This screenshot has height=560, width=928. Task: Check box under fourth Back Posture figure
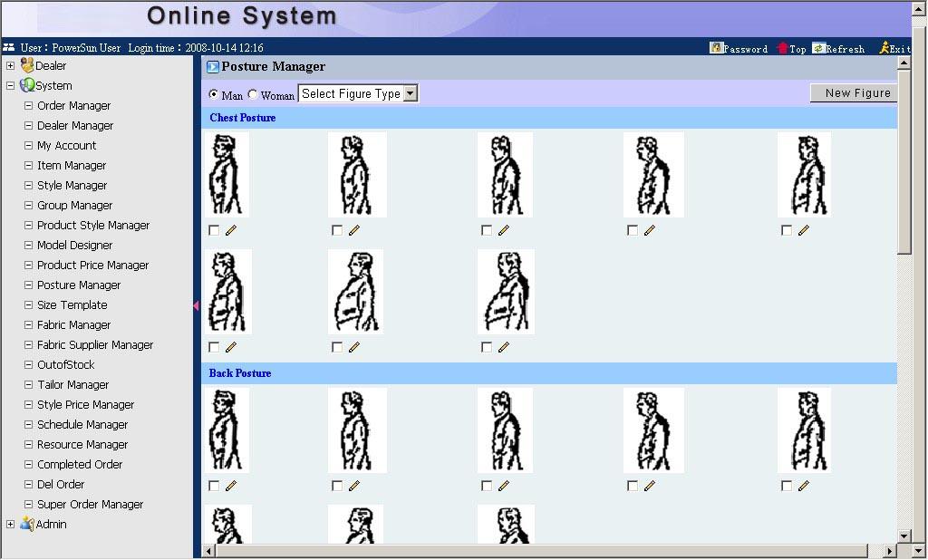[x=632, y=486]
